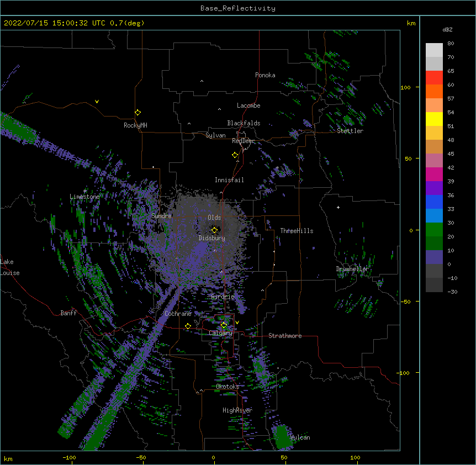Screen dimensions: 476x465
Task: Pick the red 60-65 dBZ legend swatch
Action: [434, 77]
